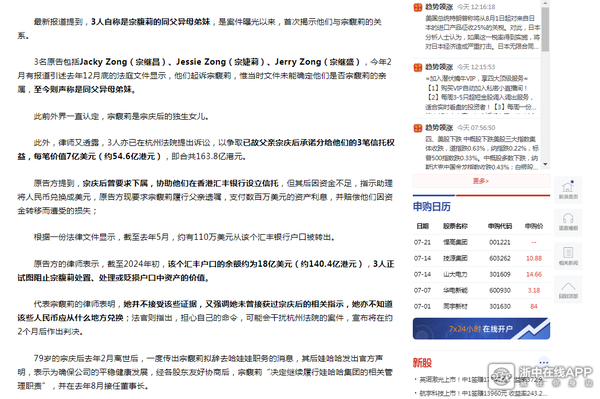Open the 更多> button under the feed
The image size is (600, 399).
pyautogui.click(x=481, y=181)
